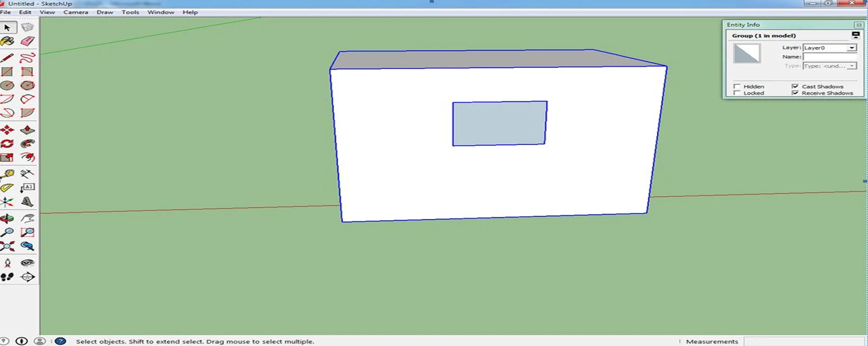Open the Type dropdown in Entity Info

(851, 66)
